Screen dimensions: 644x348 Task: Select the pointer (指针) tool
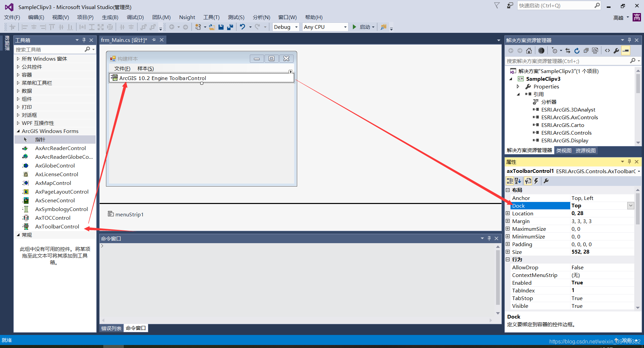pyautogui.click(x=40, y=139)
